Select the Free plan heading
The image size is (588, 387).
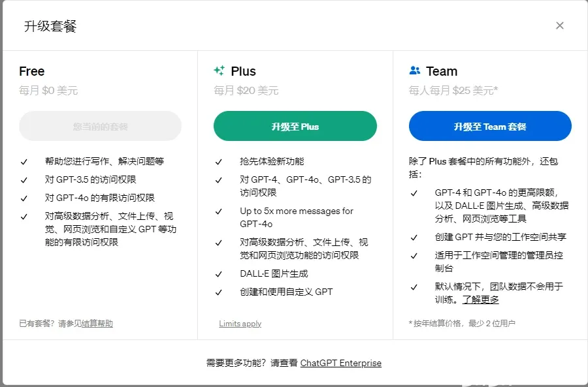pos(31,71)
